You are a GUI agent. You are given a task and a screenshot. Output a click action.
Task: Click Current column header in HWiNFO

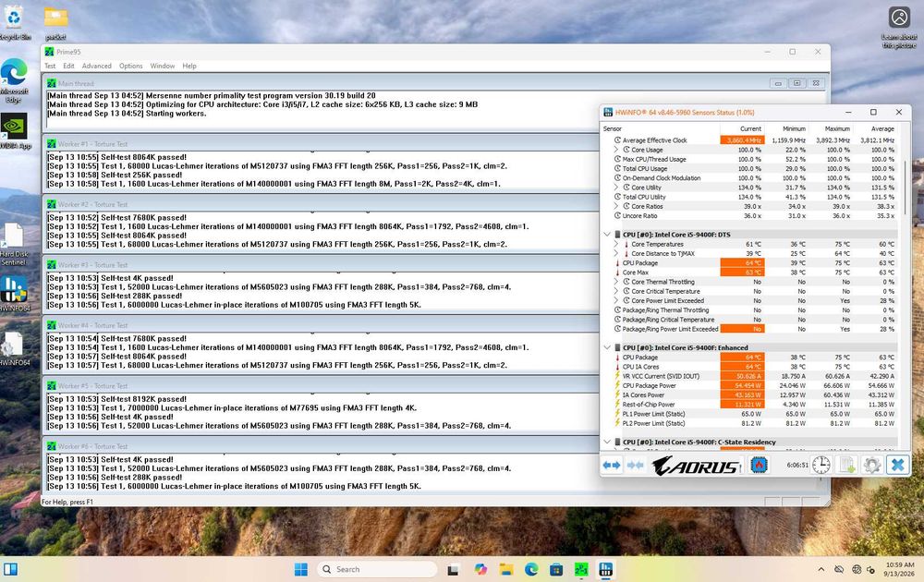pos(742,128)
